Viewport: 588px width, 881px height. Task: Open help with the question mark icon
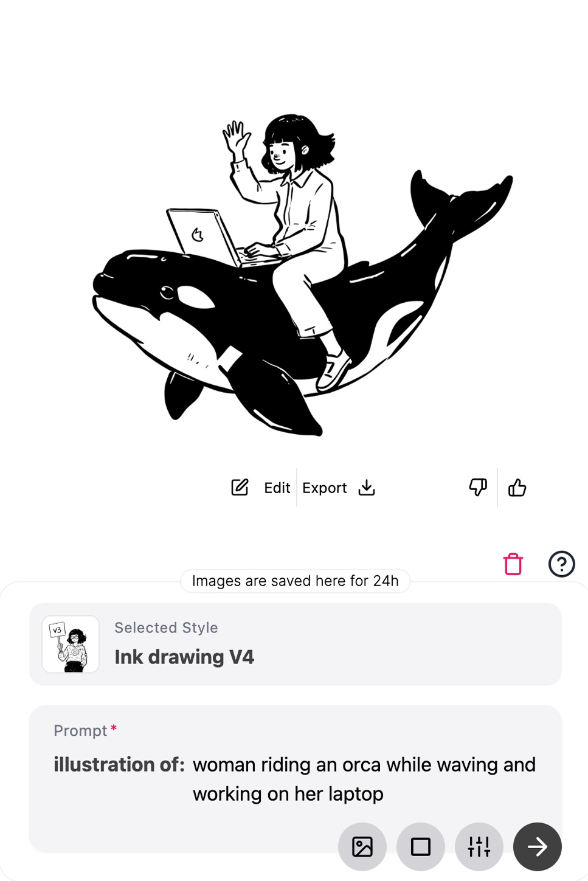(x=561, y=564)
